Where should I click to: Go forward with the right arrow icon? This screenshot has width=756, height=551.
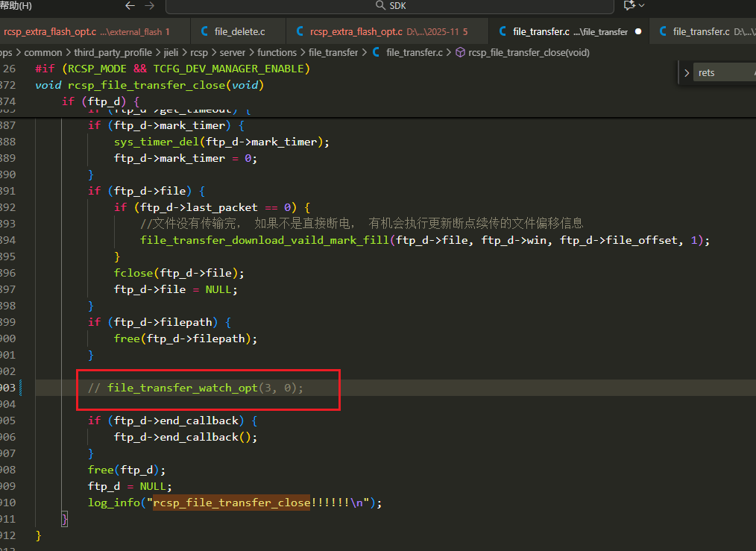coord(149,5)
